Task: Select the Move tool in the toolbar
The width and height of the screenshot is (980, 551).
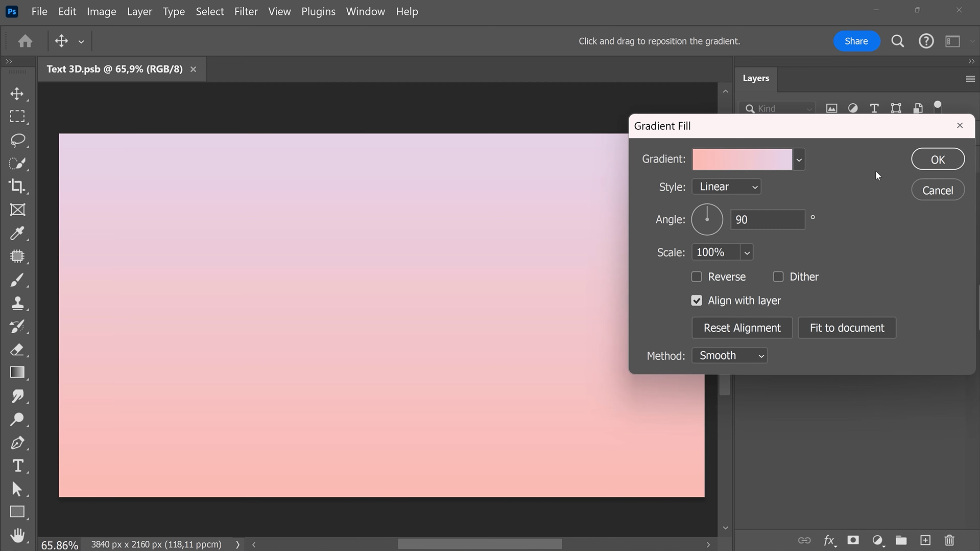Action: pyautogui.click(x=17, y=94)
